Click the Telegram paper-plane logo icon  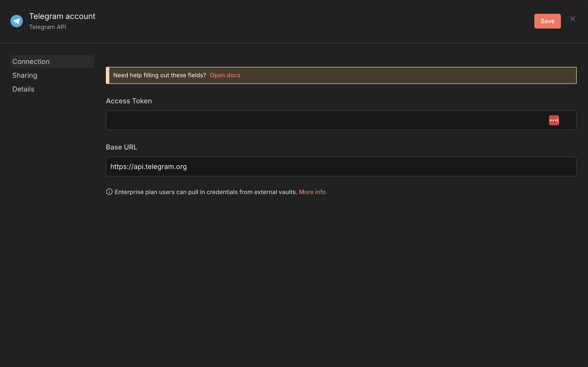coord(16,21)
